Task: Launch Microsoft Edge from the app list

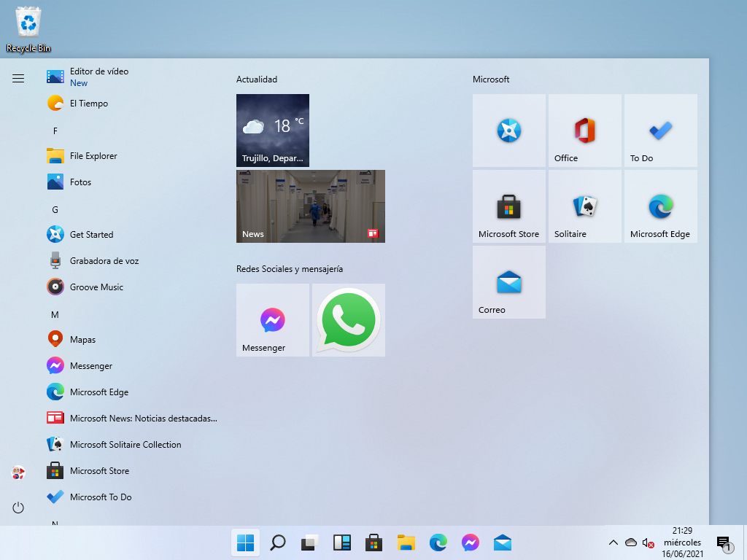Action: tap(132, 392)
